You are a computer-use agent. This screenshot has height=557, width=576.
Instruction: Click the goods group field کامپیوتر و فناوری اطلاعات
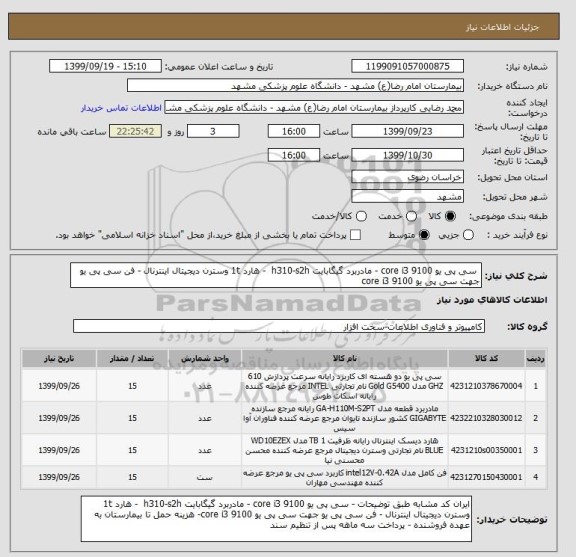pos(279,327)
